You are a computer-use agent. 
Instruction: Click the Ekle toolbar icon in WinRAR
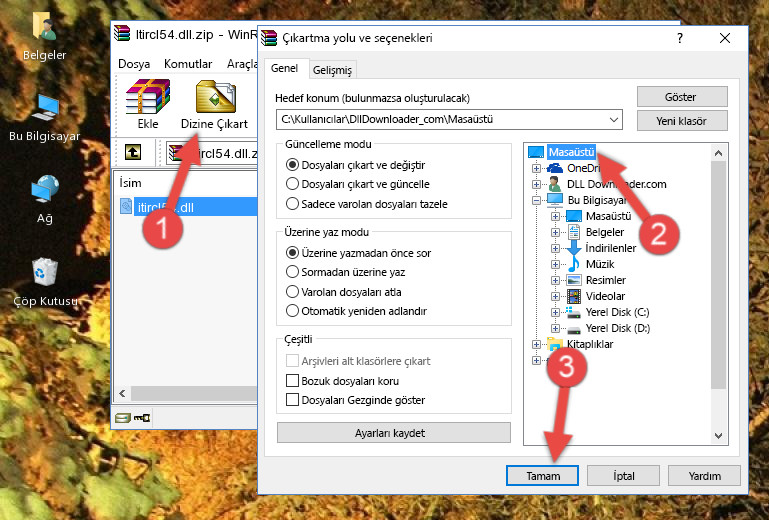click(x=148, y=104)
